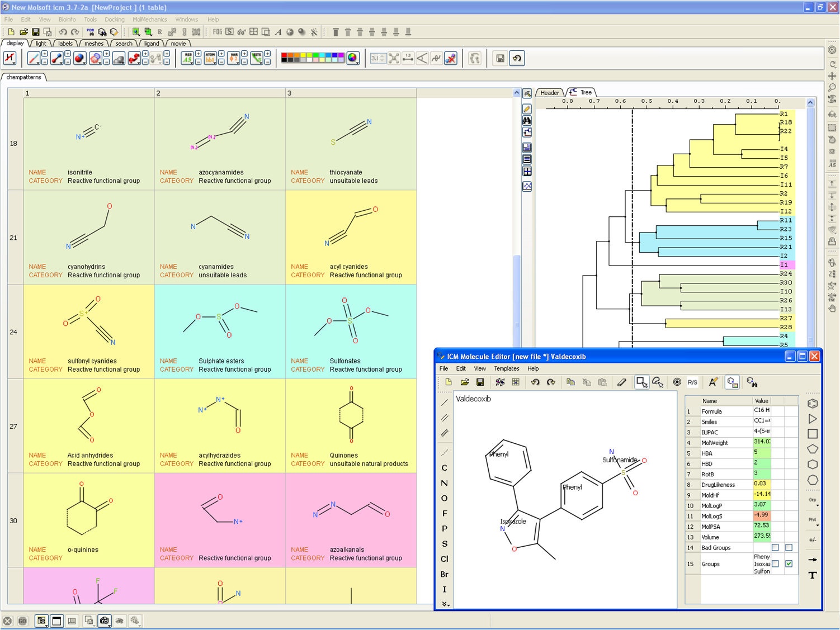Viewport: 840px width, 630px height.
Task: Click the hydrogen display toggle icon
Action: [10, 58]
